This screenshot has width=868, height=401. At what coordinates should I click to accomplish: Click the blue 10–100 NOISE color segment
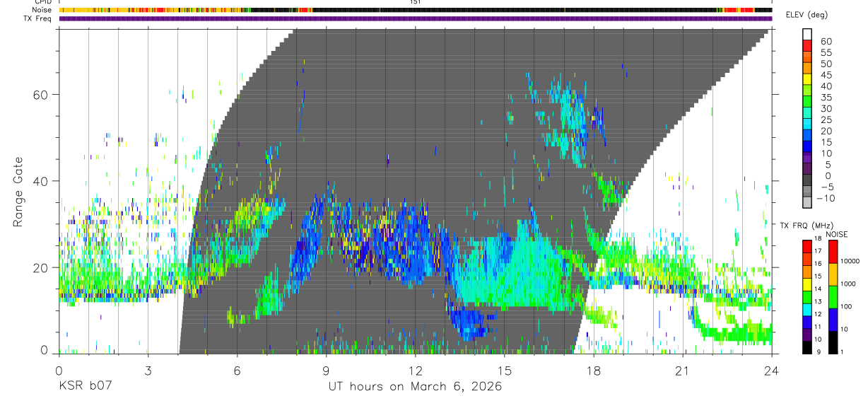[833, 319]
